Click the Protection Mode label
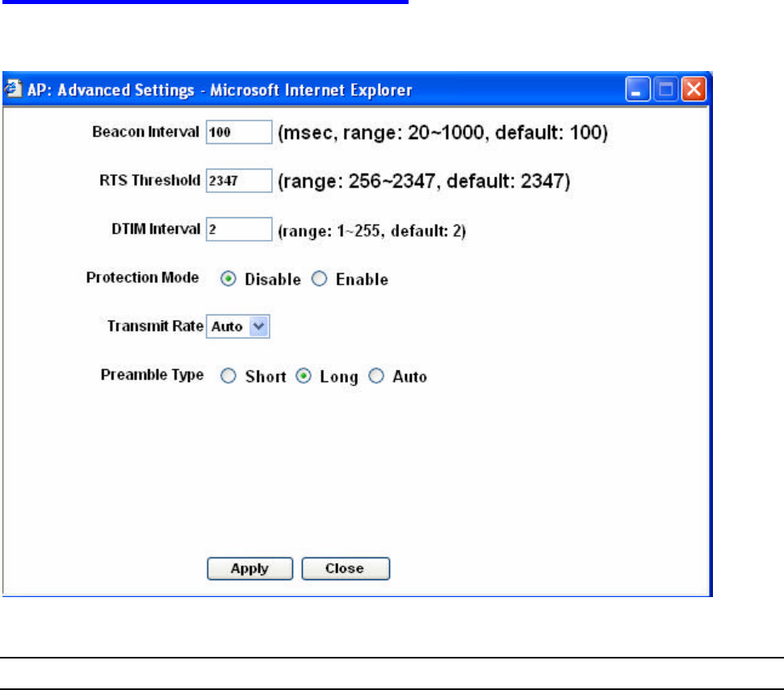 142,277
